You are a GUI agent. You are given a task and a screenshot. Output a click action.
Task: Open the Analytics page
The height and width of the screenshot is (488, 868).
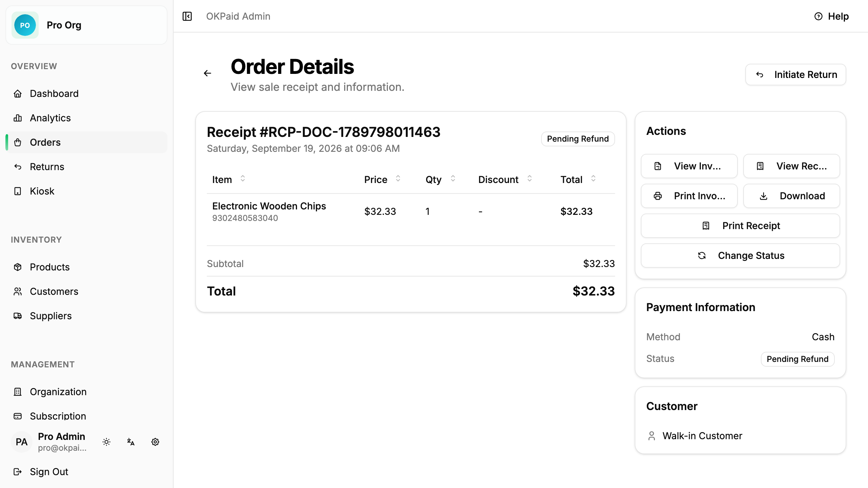tap(86, 118)
